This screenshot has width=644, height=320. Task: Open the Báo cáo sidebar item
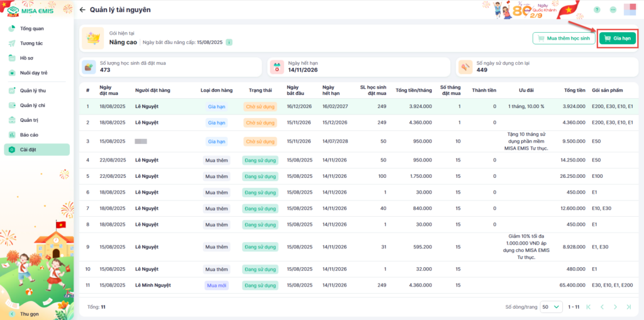pyautogui.click(x=29, y=135)
